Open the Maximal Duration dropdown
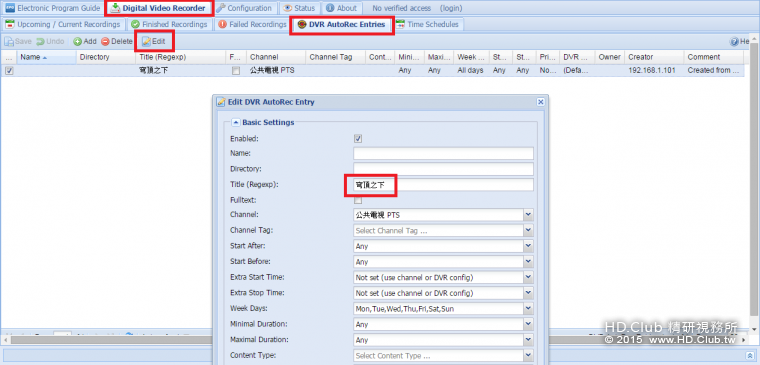 (528, 340)
